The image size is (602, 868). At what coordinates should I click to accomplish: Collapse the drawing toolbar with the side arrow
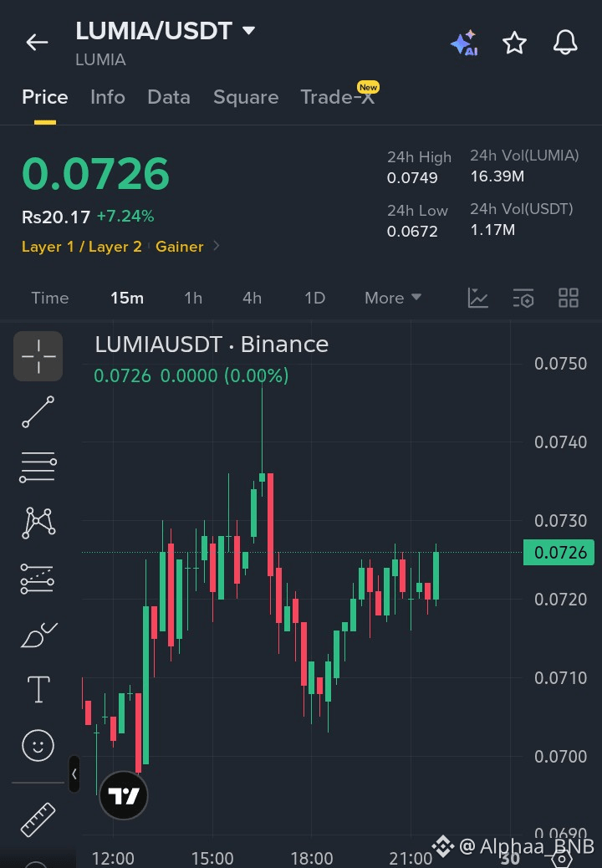tap(74, 774)
